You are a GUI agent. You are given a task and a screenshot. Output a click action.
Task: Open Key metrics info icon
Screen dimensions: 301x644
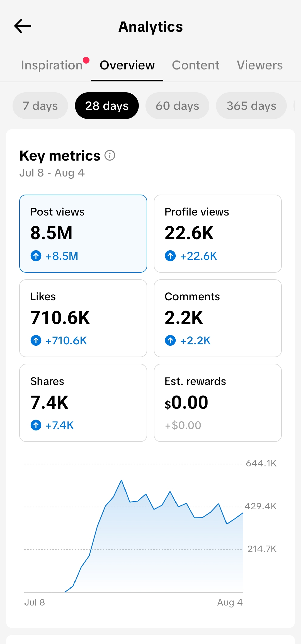pos(110,155)
